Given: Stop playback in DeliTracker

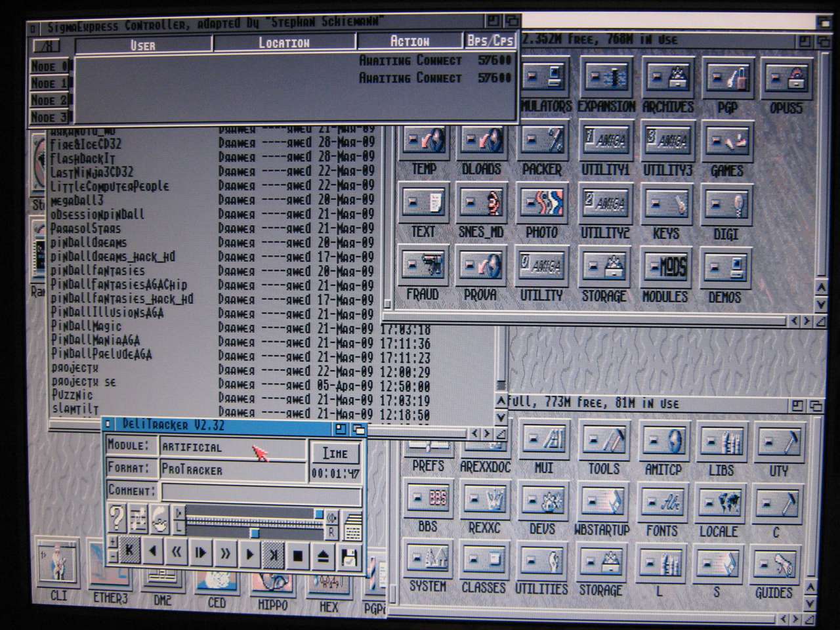Looking at the screenshot, I should (298, 556).
